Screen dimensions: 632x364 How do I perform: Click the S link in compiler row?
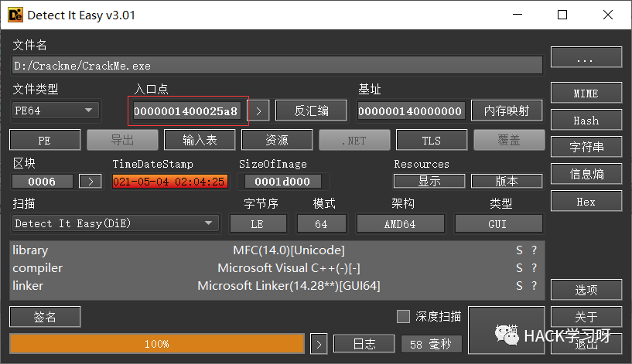[519, 267]
